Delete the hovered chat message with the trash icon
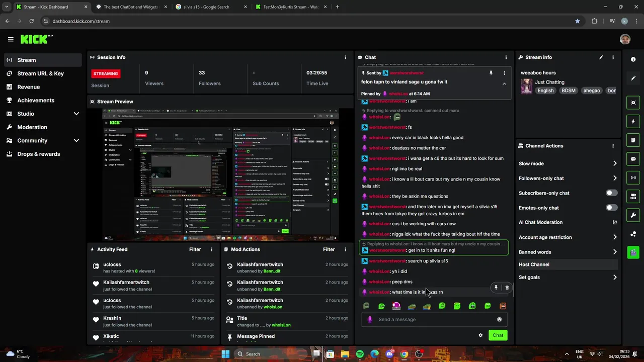This screenshot has width=644, height=362. 507,288
